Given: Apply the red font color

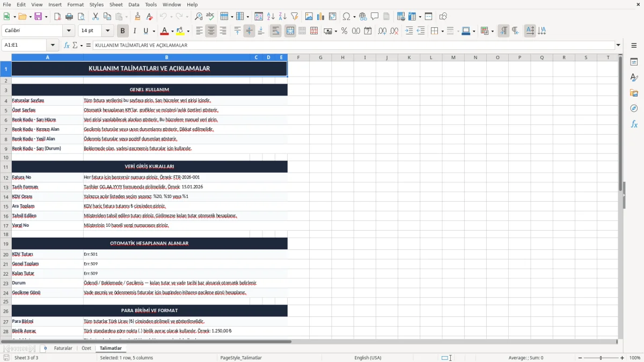Looking at the screenshot, I should 165,31.
